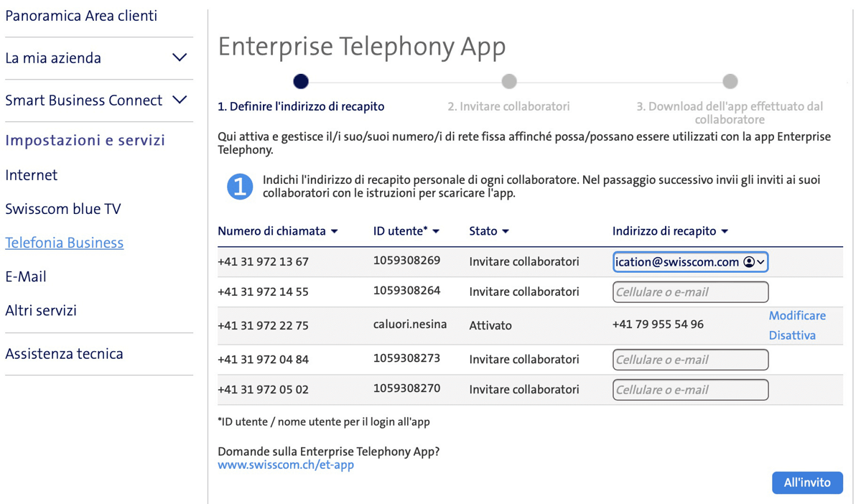The height and width of the screenshot is (504, 856).
Task: Expand the 'La mia azienda' section
Action: pos(179,57)
